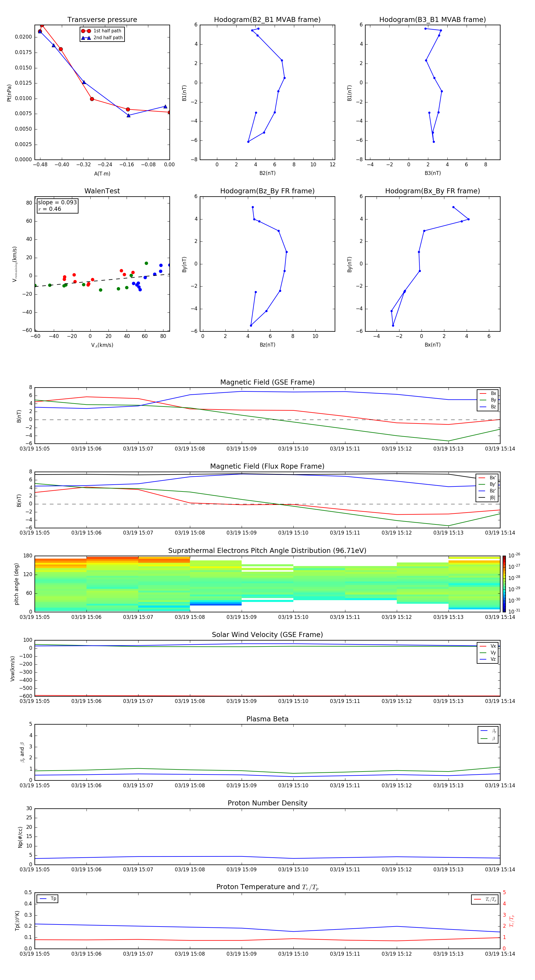Screen dimensions: 535x980
Task: Click the 03/19 15:09 tick in GSE panel
Action: pyautogui.click(x=241, y=448)
